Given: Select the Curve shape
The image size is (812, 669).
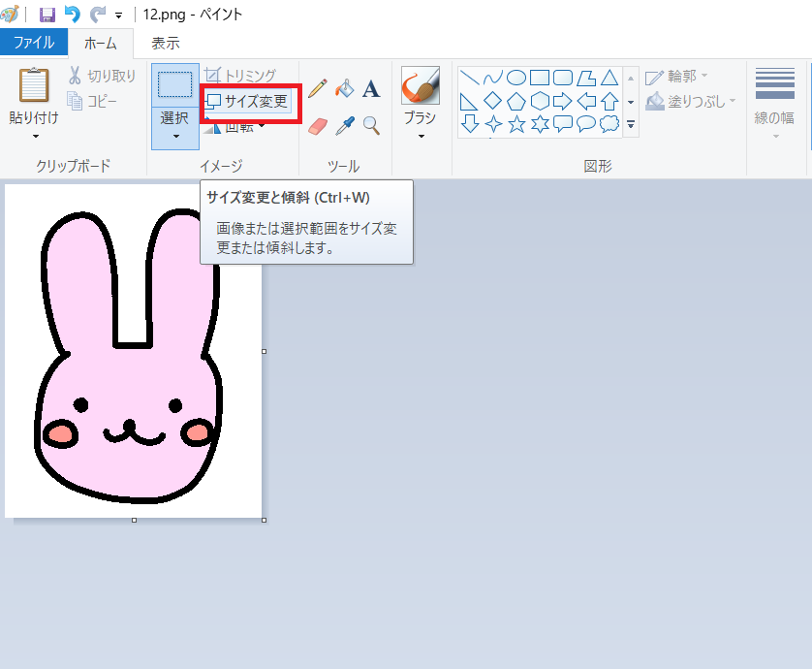Looking at the screenshot, I should pyautogui.click(x=492, y=78).
